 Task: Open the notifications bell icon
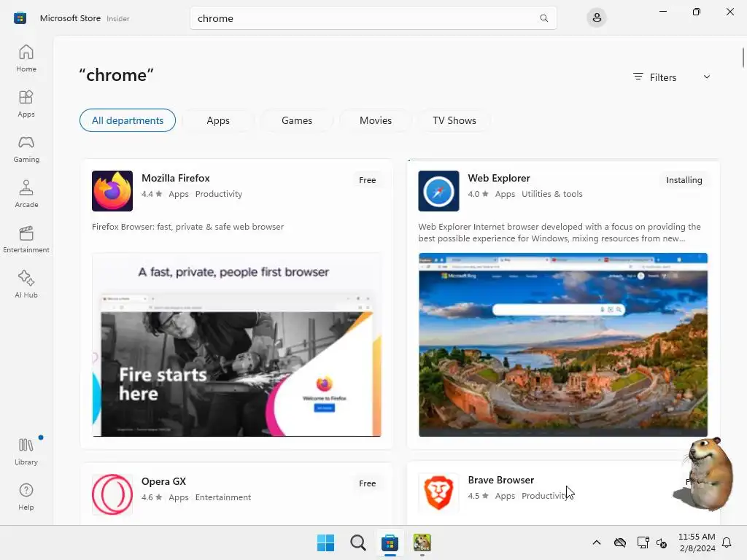click(727, 542)
